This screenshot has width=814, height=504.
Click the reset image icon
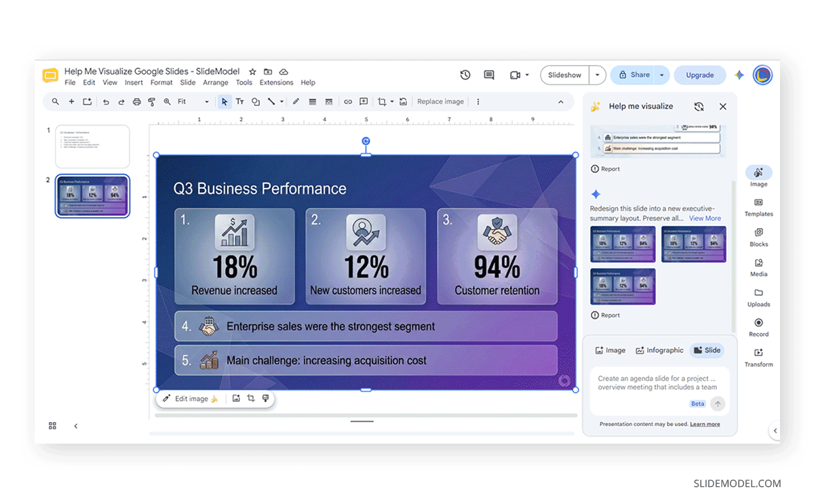(403, 102)
